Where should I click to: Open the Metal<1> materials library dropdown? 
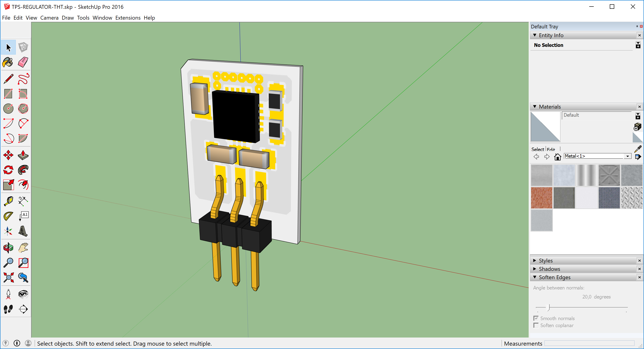tap(628, 156)
